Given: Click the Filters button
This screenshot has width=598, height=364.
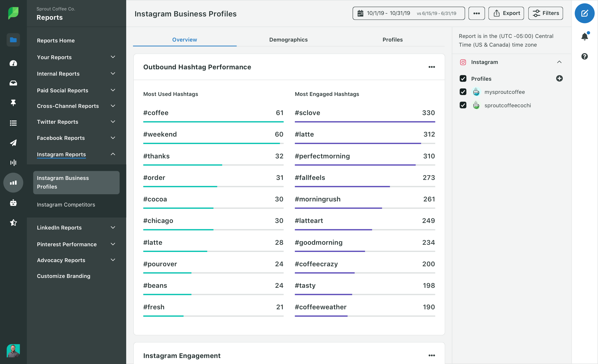Looking at the screenshot, I should click(547, 13).
